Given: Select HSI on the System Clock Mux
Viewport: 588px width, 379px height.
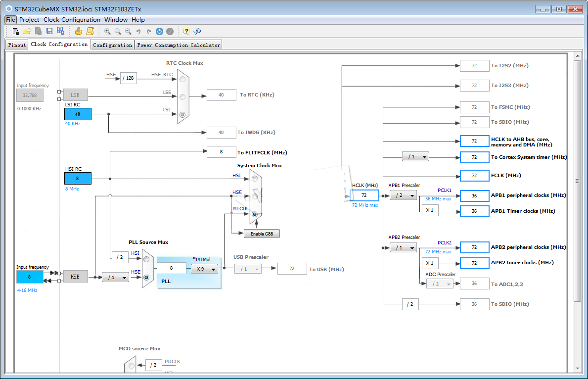Looking at the screenshot, I should click(x=255, y=179).
